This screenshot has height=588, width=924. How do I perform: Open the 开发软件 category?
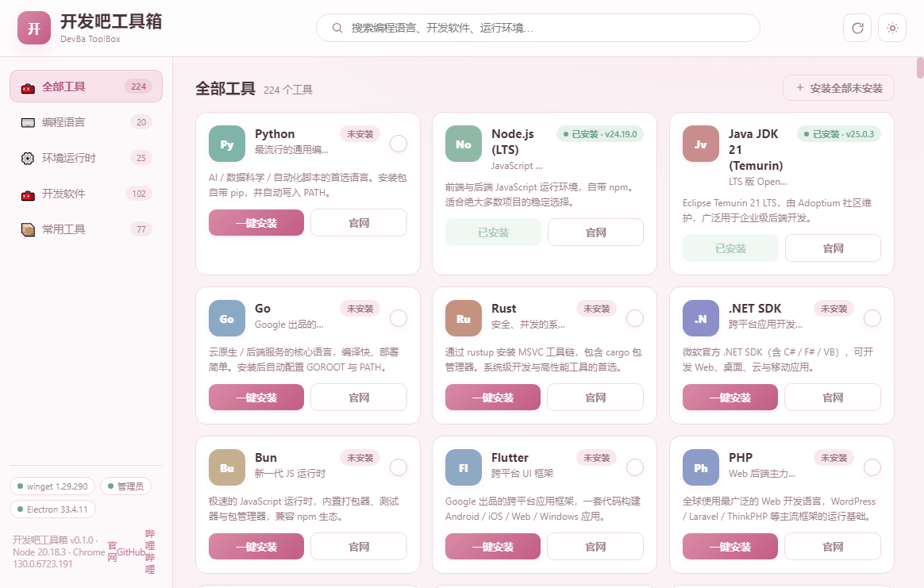tap(86, 194)
